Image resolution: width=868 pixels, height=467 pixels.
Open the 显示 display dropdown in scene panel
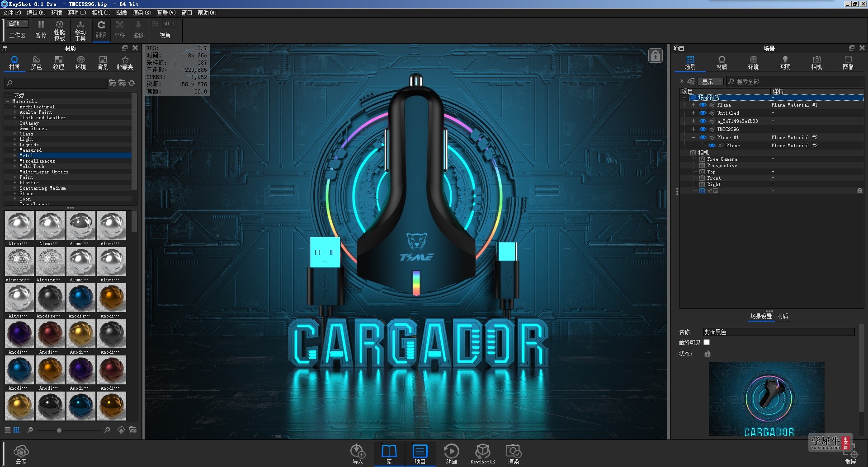click(x=711, y=82)
